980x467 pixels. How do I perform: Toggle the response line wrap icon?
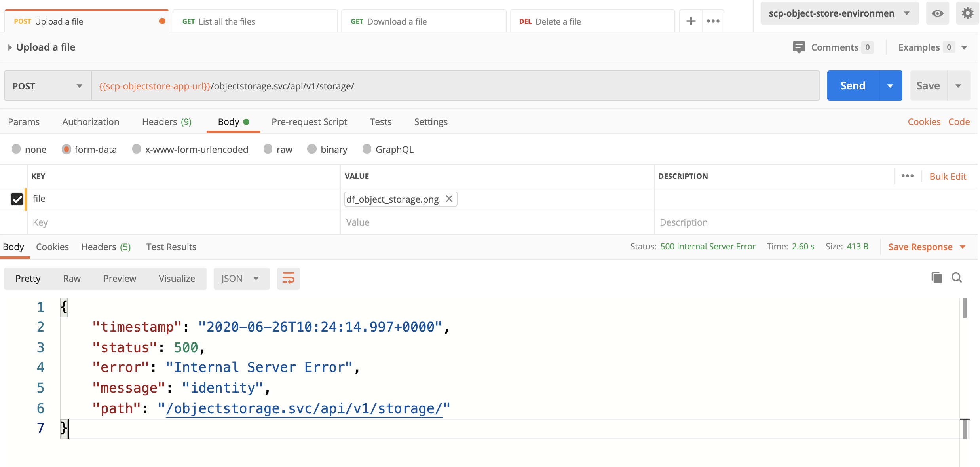[x=288, y=278]
